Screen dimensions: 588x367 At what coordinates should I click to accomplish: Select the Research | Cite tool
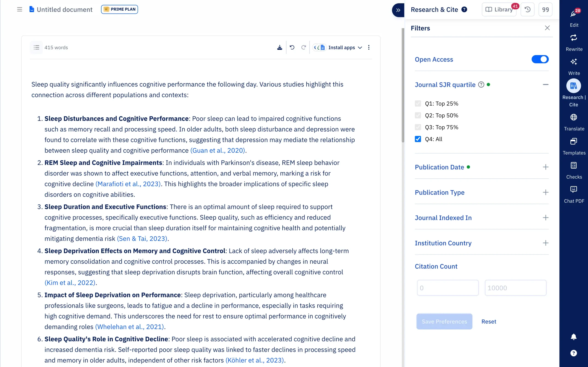574,93
